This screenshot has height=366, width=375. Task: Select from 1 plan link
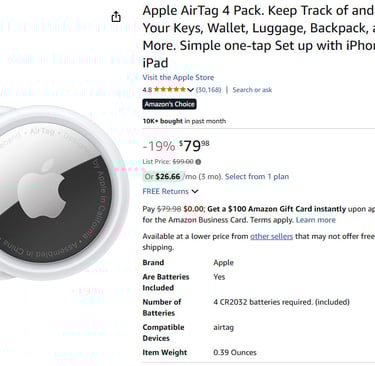pyautogui.click(x=257, y=177)
